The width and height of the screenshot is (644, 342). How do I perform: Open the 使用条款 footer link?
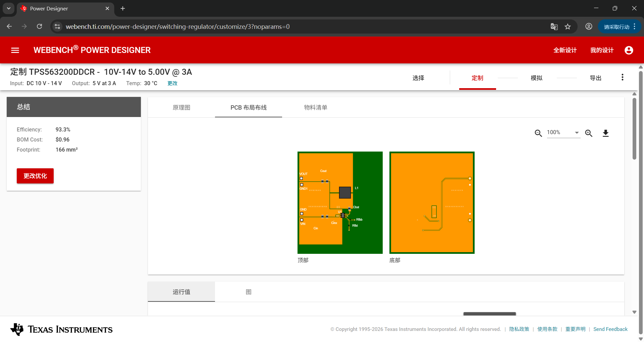point(547,329)
